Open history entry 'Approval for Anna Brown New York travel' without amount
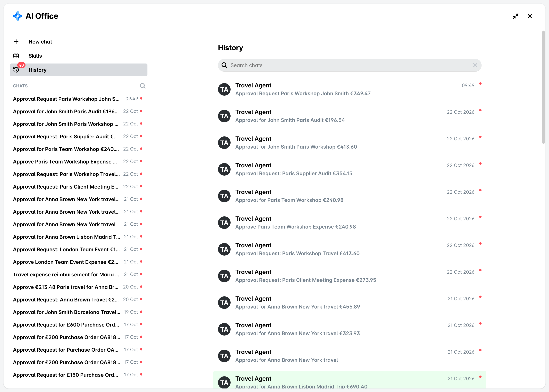 tap(350, 356)
